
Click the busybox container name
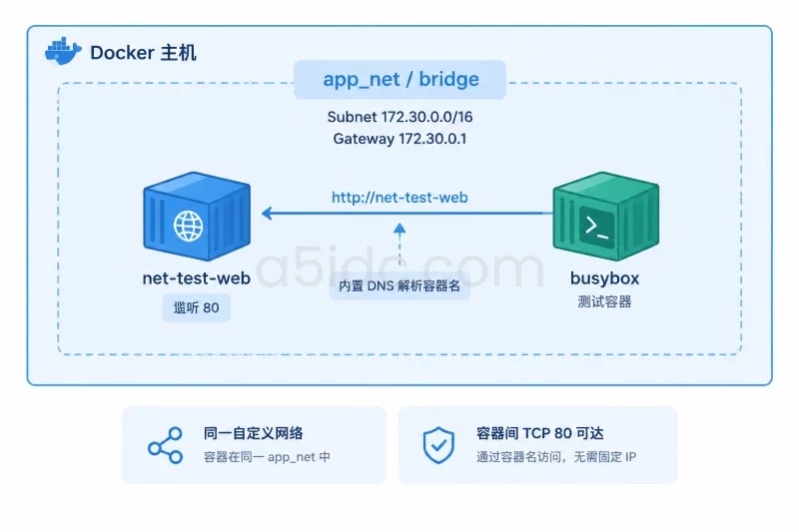[605, 278]
